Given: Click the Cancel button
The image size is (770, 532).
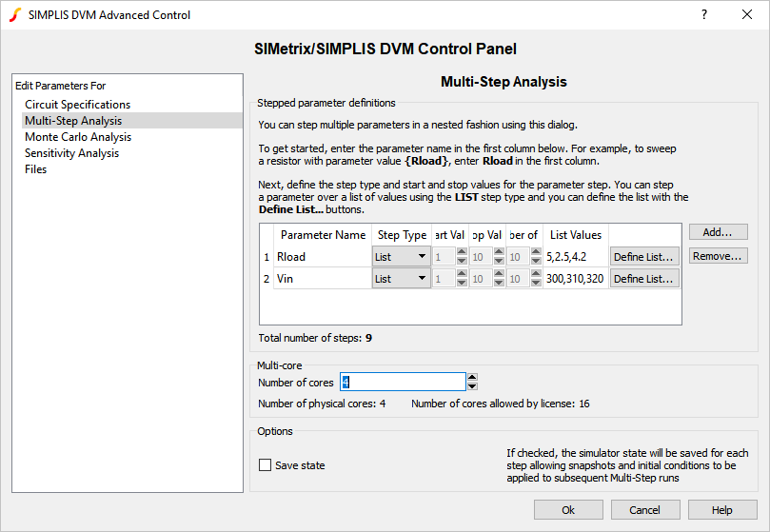Looking at the screenshot, I should (644, 510).
